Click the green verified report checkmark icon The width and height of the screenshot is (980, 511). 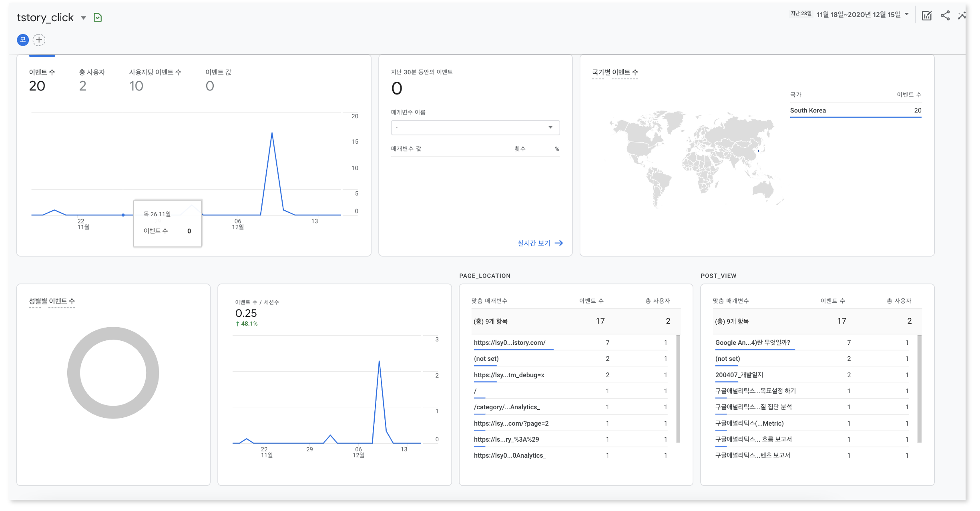pyautogui.click(x=98, y=18)
